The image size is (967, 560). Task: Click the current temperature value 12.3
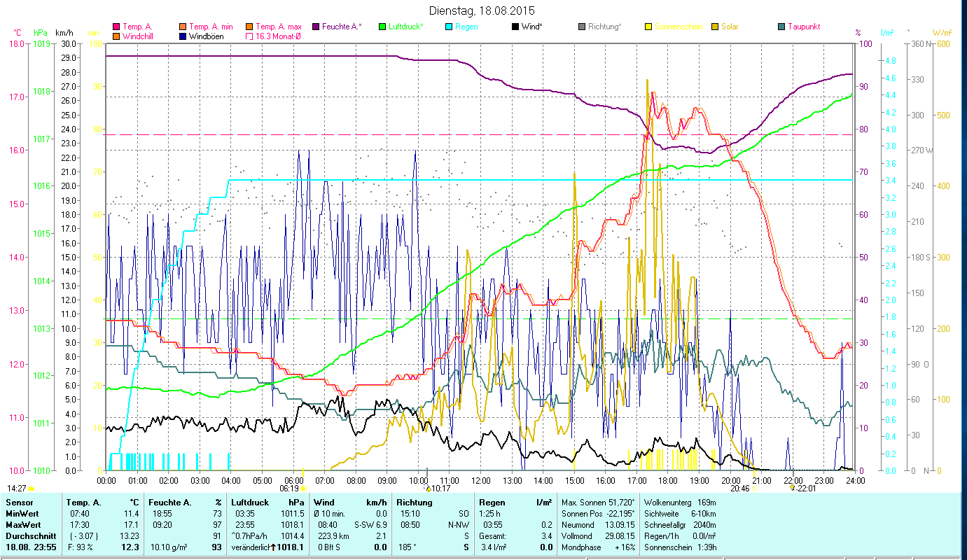coord(130,547)
